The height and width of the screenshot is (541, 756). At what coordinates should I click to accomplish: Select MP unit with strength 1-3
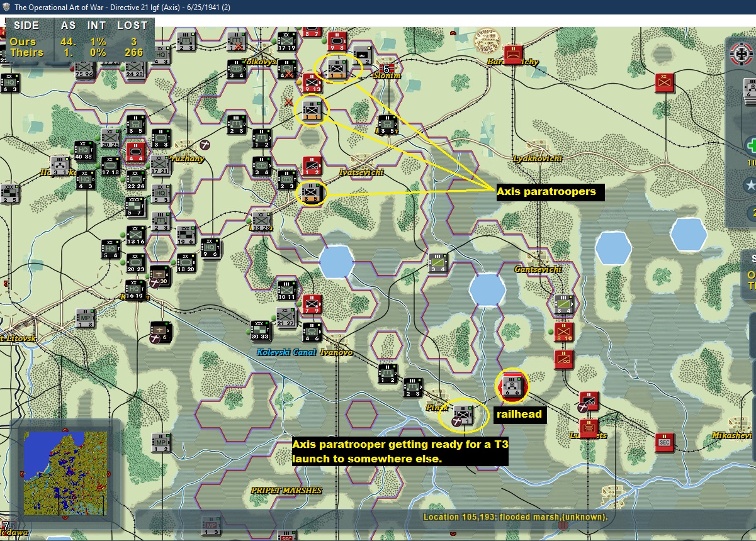click(85, 318)
